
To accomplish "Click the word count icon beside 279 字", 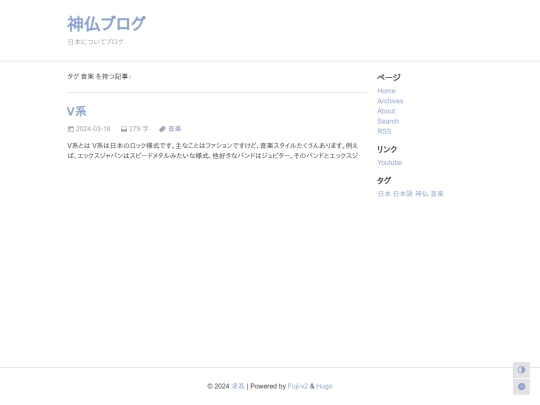I will tap(124, 129).
